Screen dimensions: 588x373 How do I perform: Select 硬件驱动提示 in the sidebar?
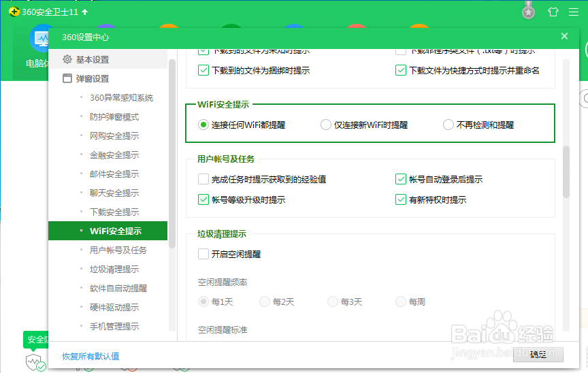click(114, 308)
